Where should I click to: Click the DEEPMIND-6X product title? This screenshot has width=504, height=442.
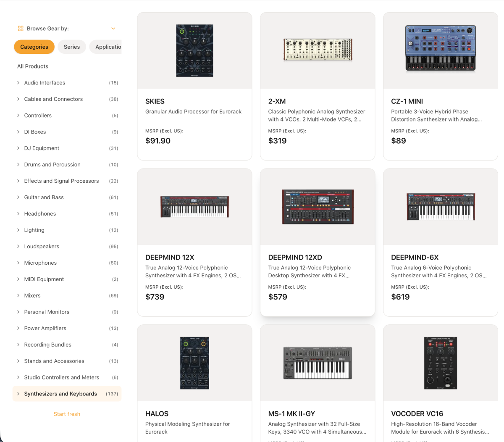(415, 258)
